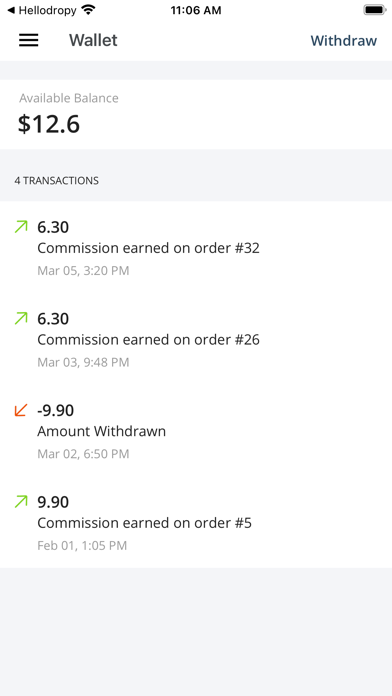Tap the 11:06 AM clock
The image size is (392, 696).
point(196,10)
